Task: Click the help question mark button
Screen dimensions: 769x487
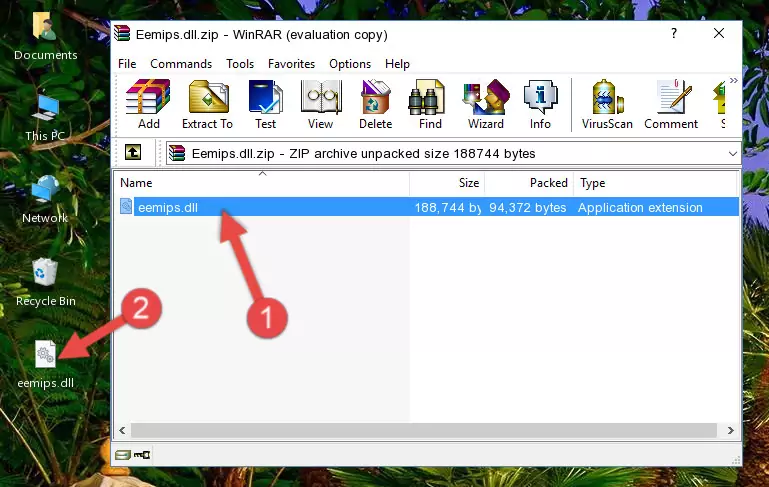Action: pyautogui.click(x=674, y=33)
